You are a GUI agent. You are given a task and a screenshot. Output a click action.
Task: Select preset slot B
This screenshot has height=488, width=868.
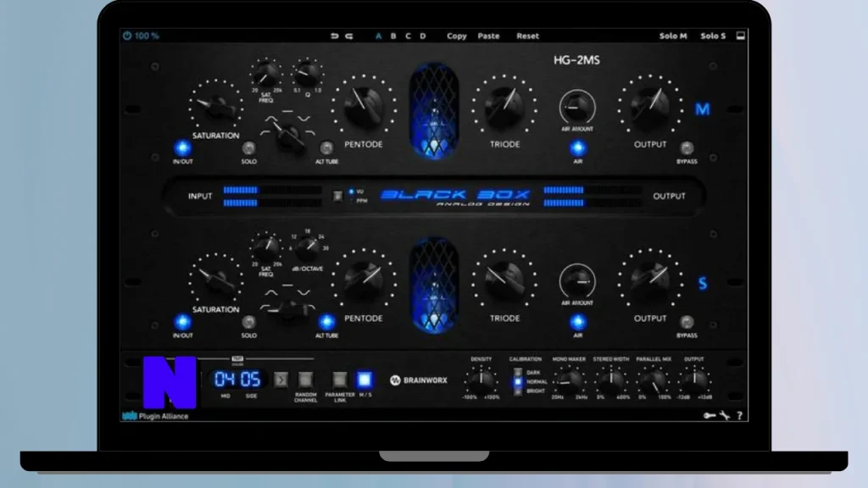click(x=393, y=36)
